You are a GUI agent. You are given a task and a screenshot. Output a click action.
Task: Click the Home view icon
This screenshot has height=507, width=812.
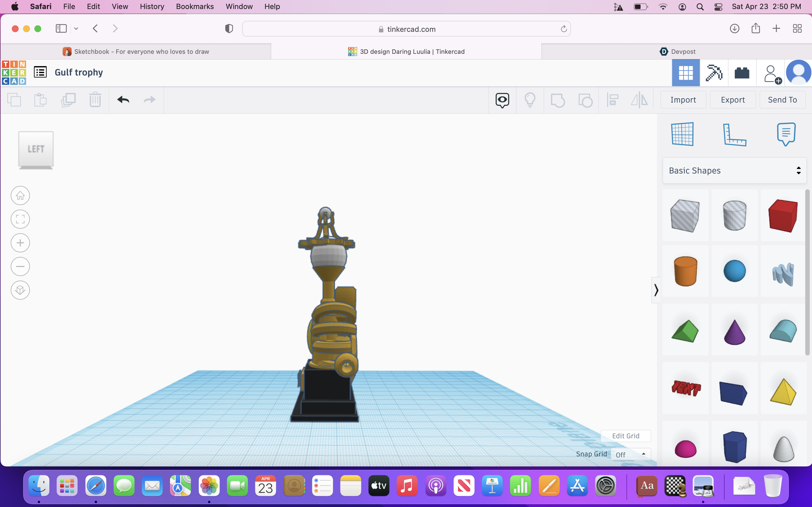[x=20, y=195]
